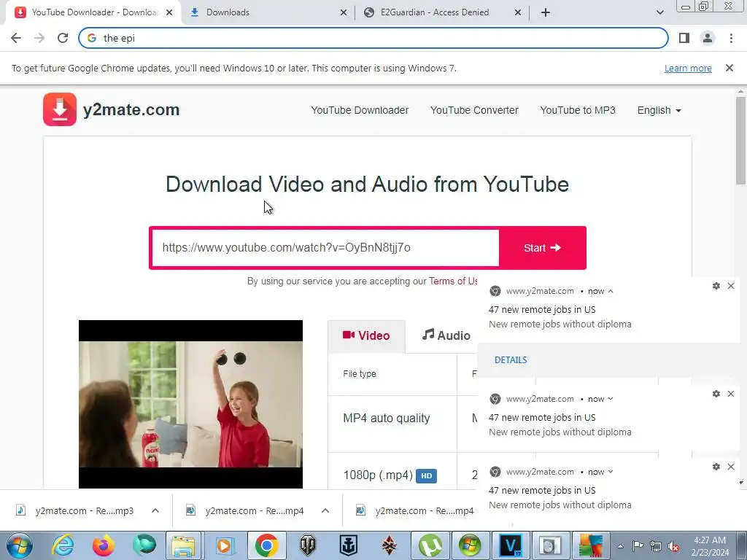
Task: Open the Chrome profile avatar icon
Action: (708, 38)
